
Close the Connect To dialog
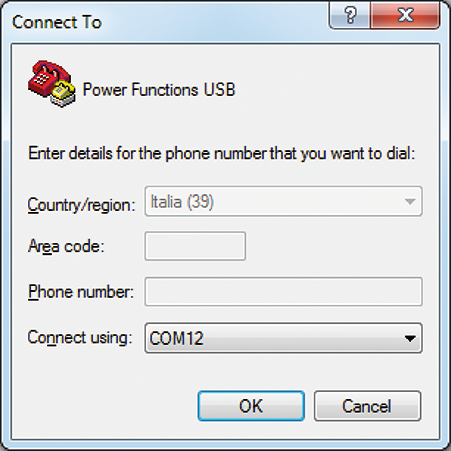tap(405, 15)
